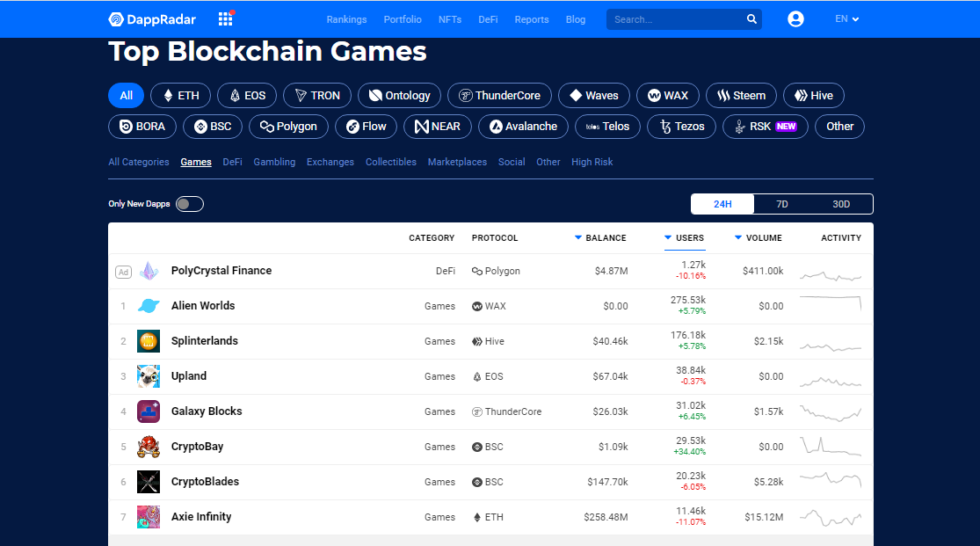
Task: Open the DappRadar home logo
Action: 152,19
